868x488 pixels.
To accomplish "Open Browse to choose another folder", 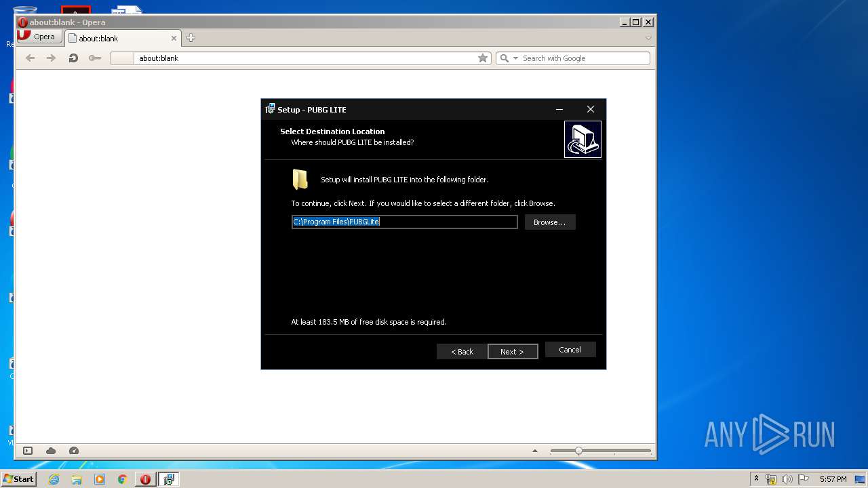I will click(549, 222).
